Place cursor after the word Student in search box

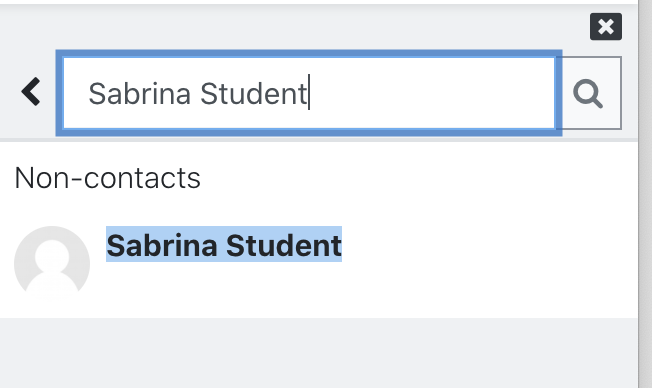309,93
